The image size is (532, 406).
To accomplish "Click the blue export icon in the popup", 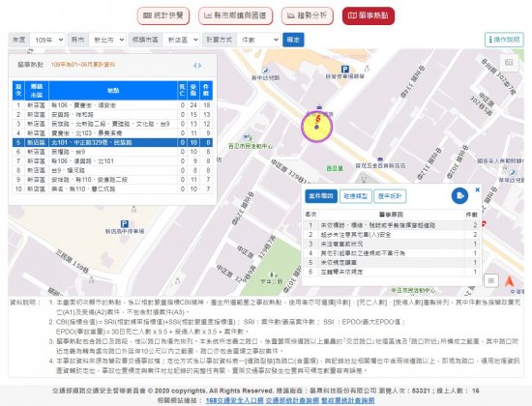I will click(x=459, y=195).
